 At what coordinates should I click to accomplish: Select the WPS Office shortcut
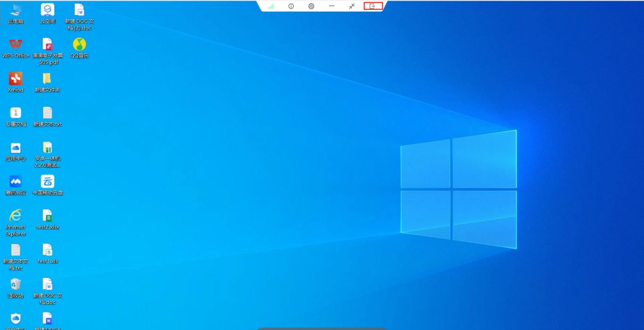(x=16, y=48)
